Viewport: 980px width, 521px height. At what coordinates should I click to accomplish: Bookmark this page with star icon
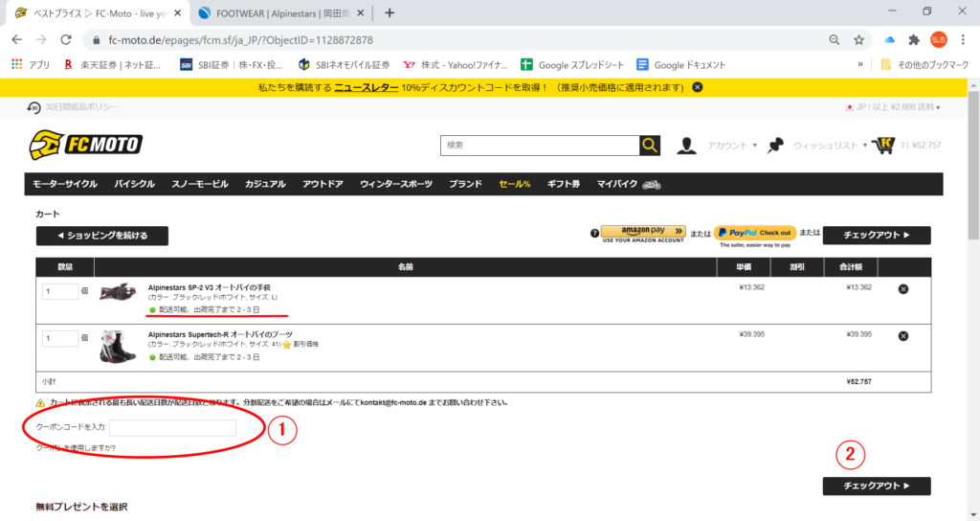click(x=858, y=40)
